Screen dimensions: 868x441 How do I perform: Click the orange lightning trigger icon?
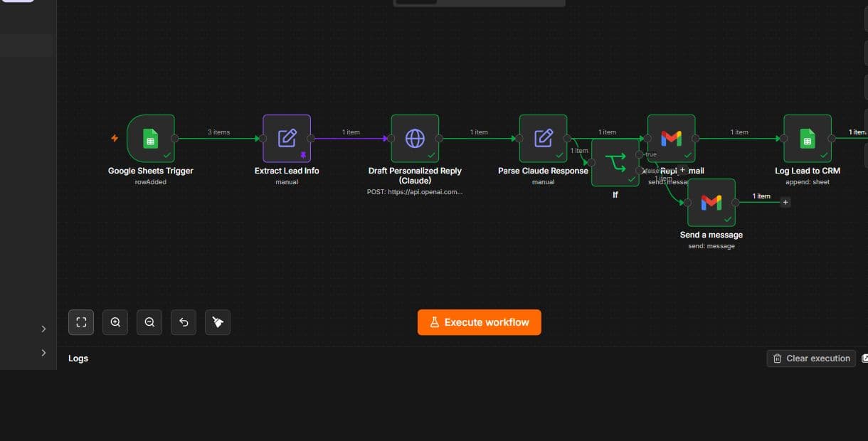tap(115, 138)
